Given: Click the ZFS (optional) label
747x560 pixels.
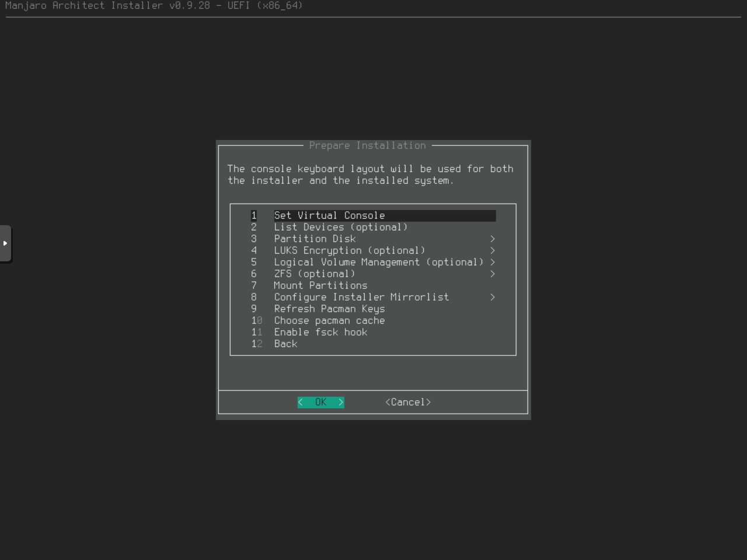Looking at the screenshot, I should (315, 274).
